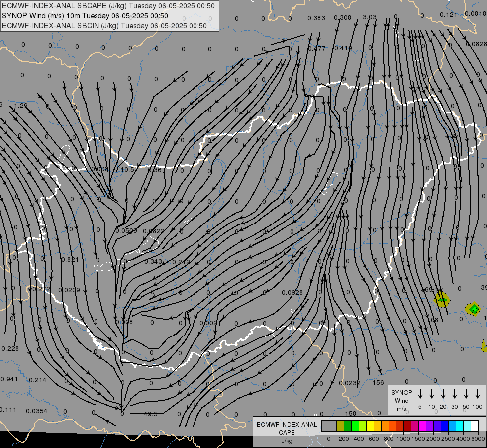Click the map value '0.308'

pos(342,18)
